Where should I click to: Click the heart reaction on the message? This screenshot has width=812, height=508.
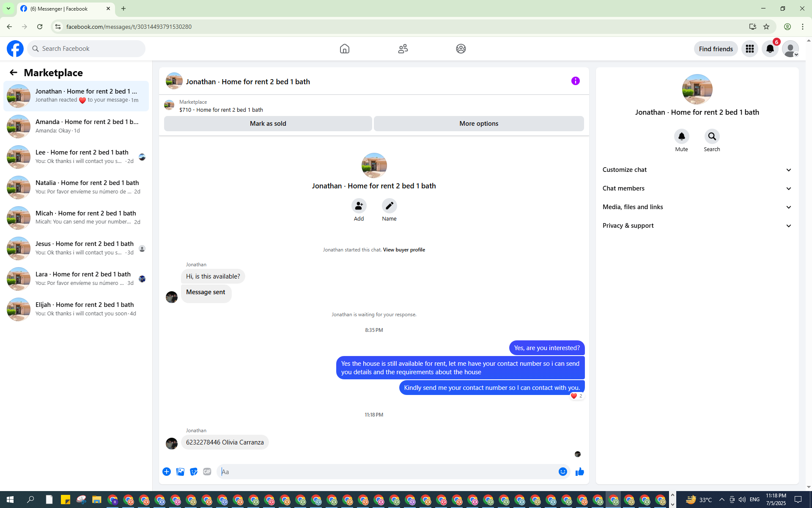pos(574,396)
